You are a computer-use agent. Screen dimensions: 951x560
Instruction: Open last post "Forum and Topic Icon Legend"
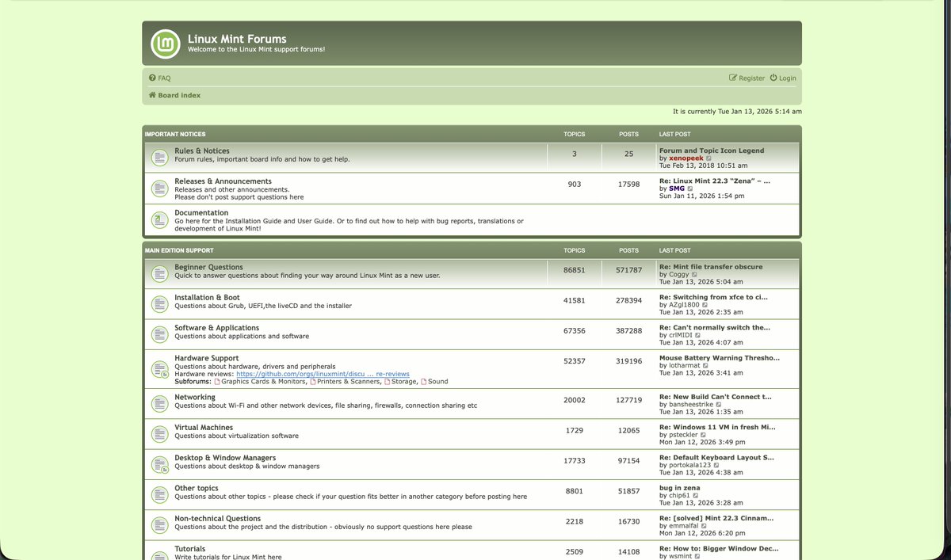712,150
